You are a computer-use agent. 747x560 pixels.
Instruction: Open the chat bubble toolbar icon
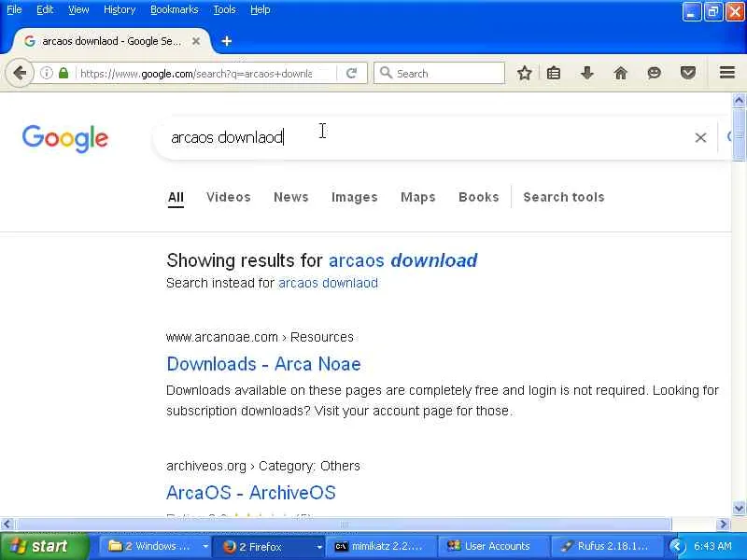[x=655, y=73]
